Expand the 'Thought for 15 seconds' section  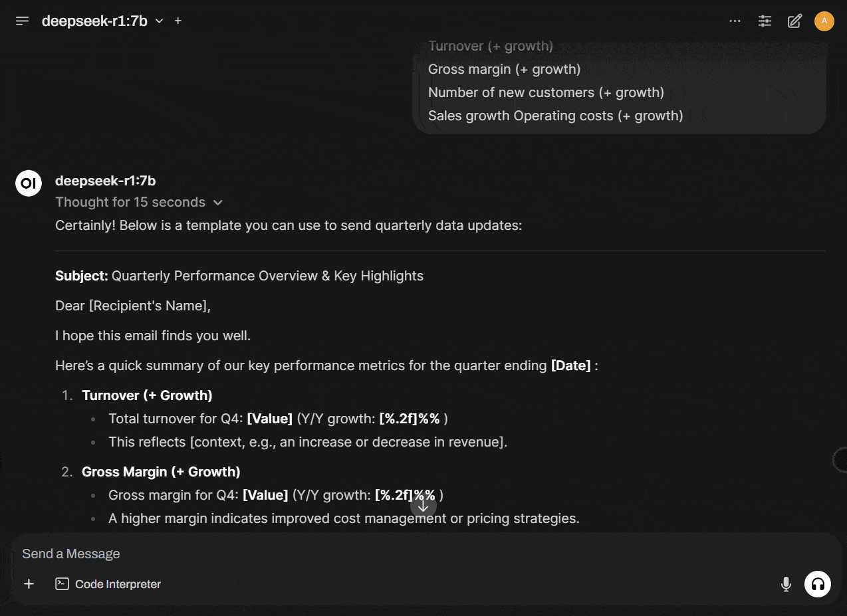pyautogui.click(x=139, y=202)
